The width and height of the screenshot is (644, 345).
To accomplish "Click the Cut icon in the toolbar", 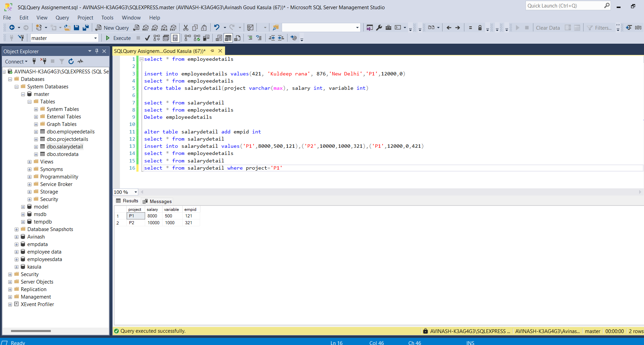I will coord(185,28).
